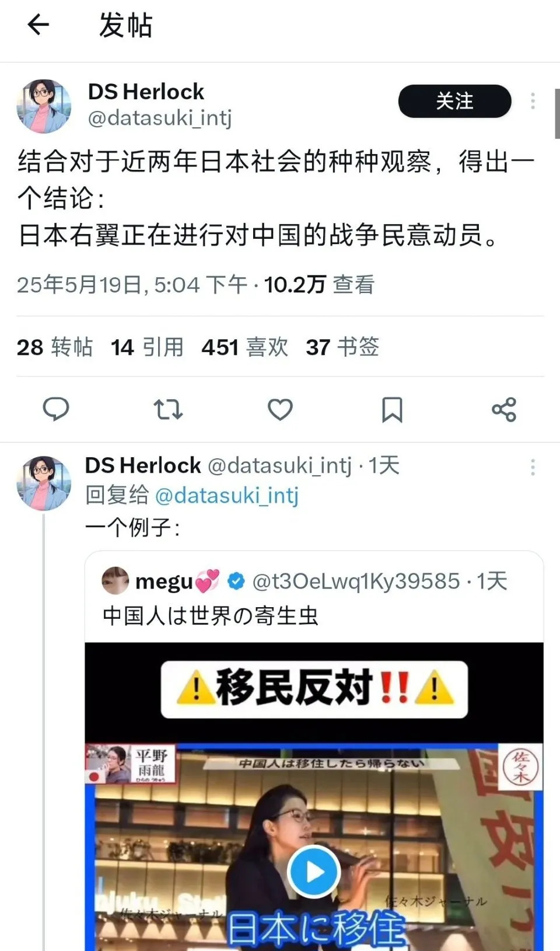Open more options dots on reply post
This screenshot has height=951, width=560.
pyautogui.click(x=533, y=467)
